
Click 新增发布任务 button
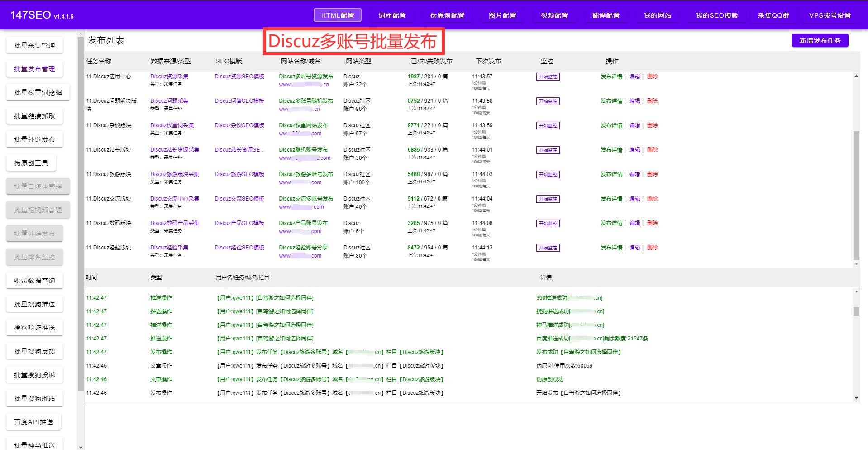click(x=820, y=41)
